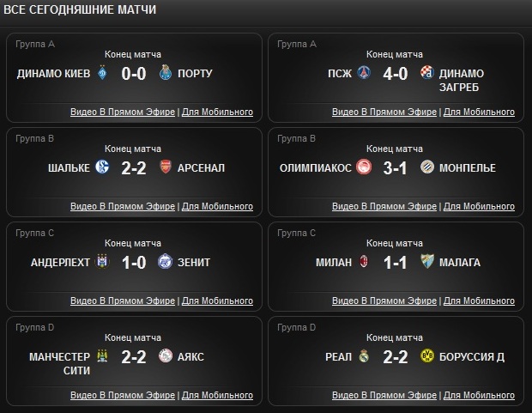
Task: Click the Real Madrid club crest
Action: click(366, 356)
